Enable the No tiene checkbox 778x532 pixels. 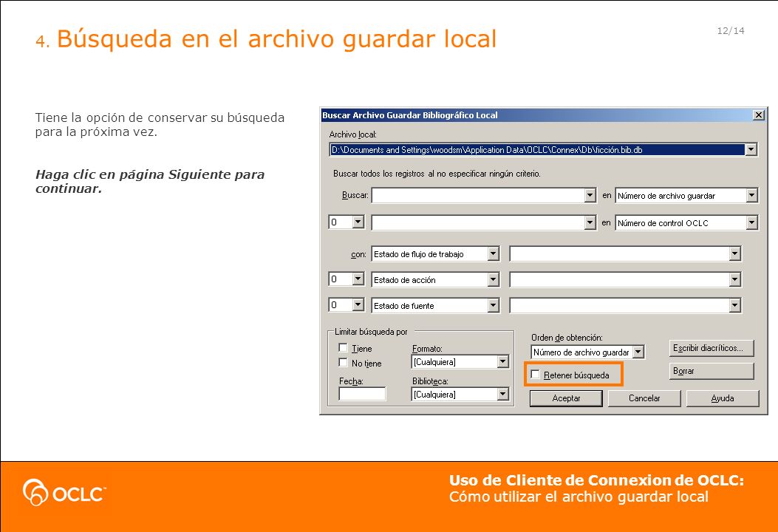(x=343, y=363)
